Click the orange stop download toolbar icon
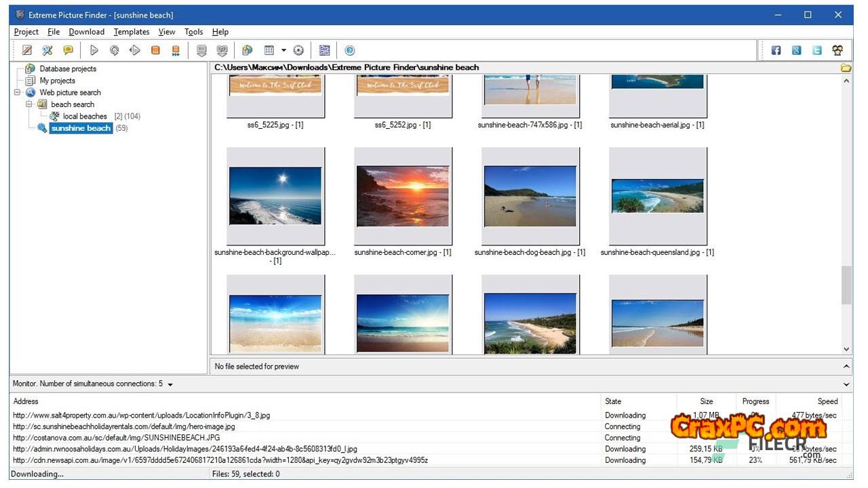Viewport: 868px width, 488px height. point(155,50)
